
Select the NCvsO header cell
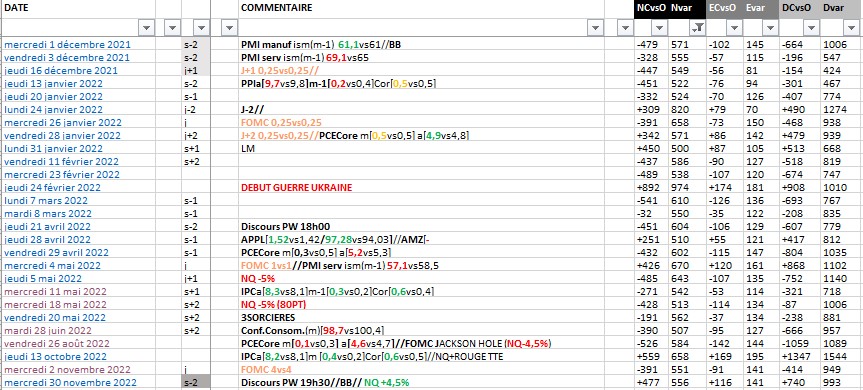point(651,8)
